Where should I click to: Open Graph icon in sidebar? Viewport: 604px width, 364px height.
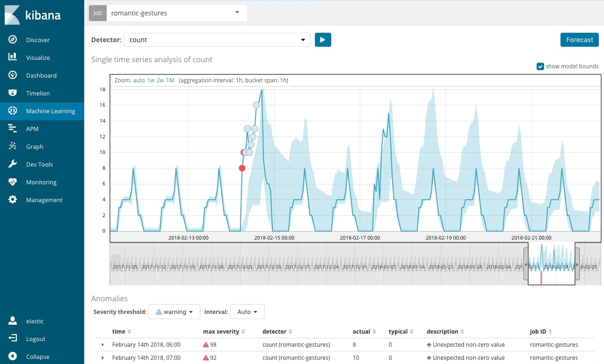click(13, 146)
